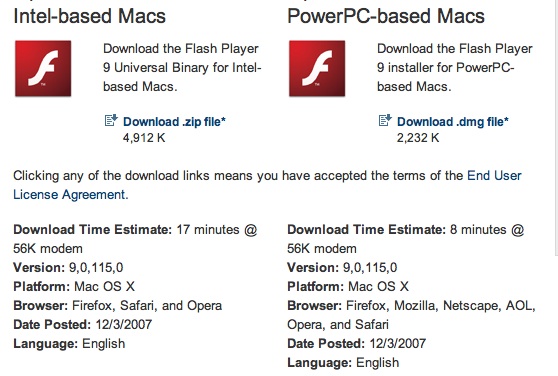The image size is (558, 376).
Task: Click the download icon beside the .dmg file link
Action: pyautogui.click(x=385, y=120)
